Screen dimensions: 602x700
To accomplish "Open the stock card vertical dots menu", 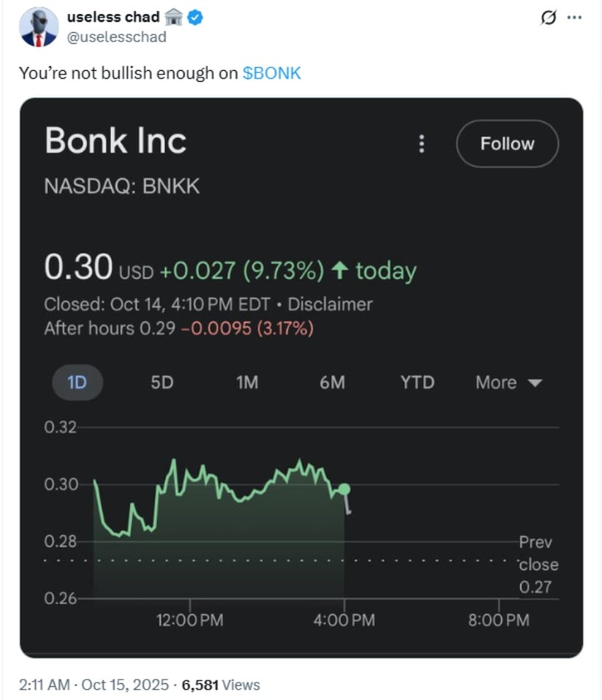I will pos(421,144).
